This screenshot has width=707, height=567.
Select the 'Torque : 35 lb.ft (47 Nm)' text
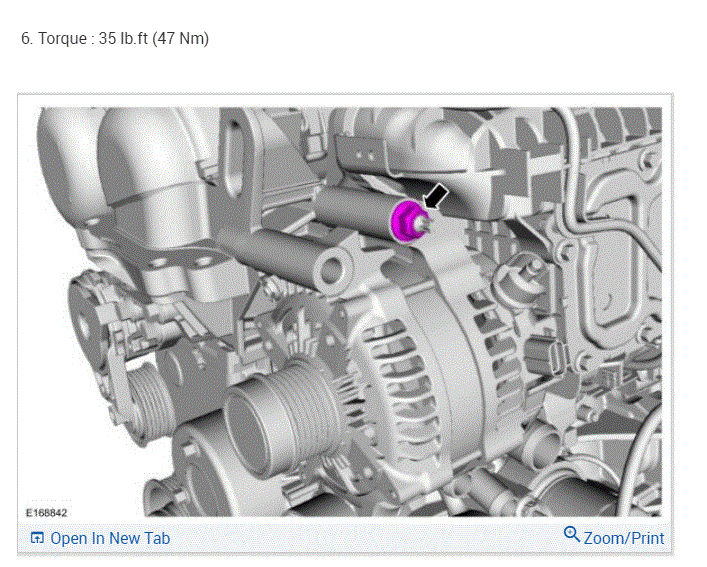[123, 38]
